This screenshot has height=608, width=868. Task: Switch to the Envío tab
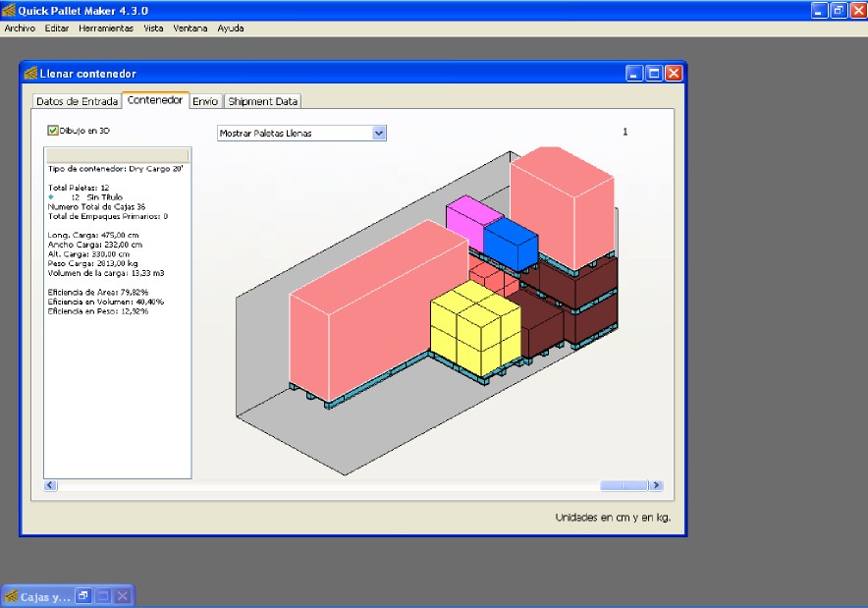pyautogui.click(x=205, y=101)
